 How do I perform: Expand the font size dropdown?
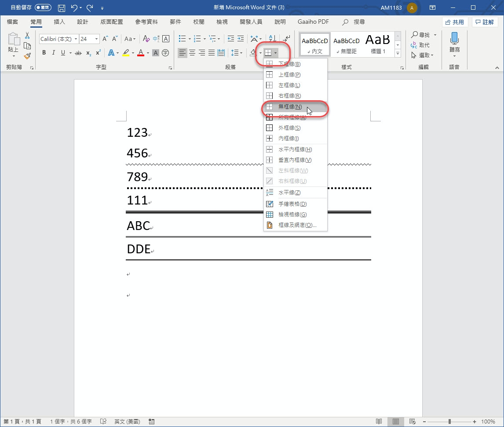pos(96,39)
